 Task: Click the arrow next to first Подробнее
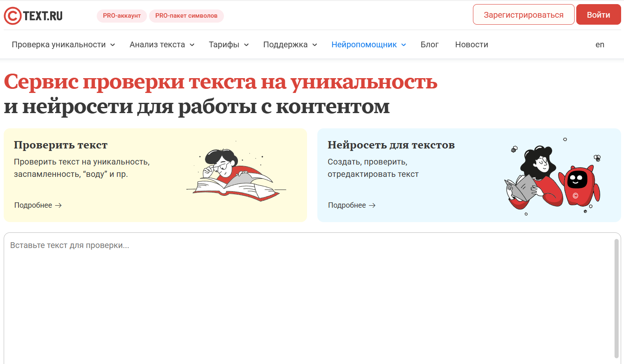coord(58,205)
